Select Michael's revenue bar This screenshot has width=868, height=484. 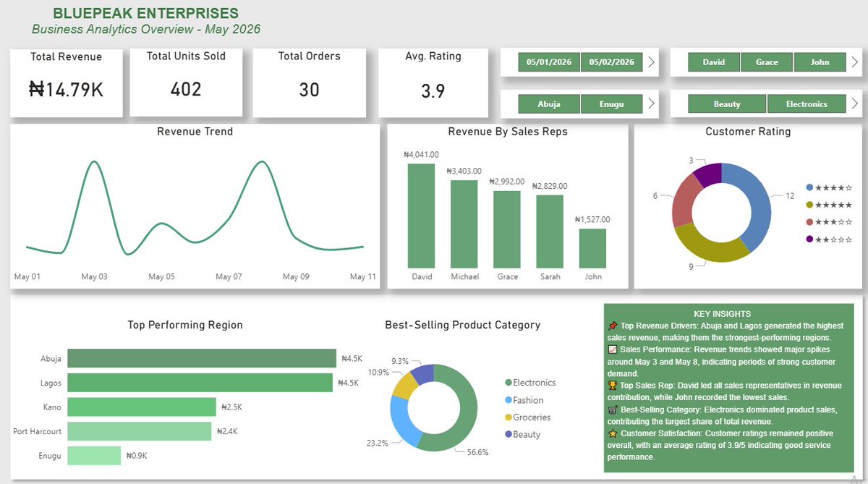pos(464,224)
